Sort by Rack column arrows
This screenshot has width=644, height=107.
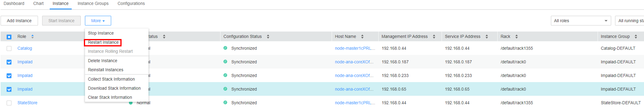point(516,37)
